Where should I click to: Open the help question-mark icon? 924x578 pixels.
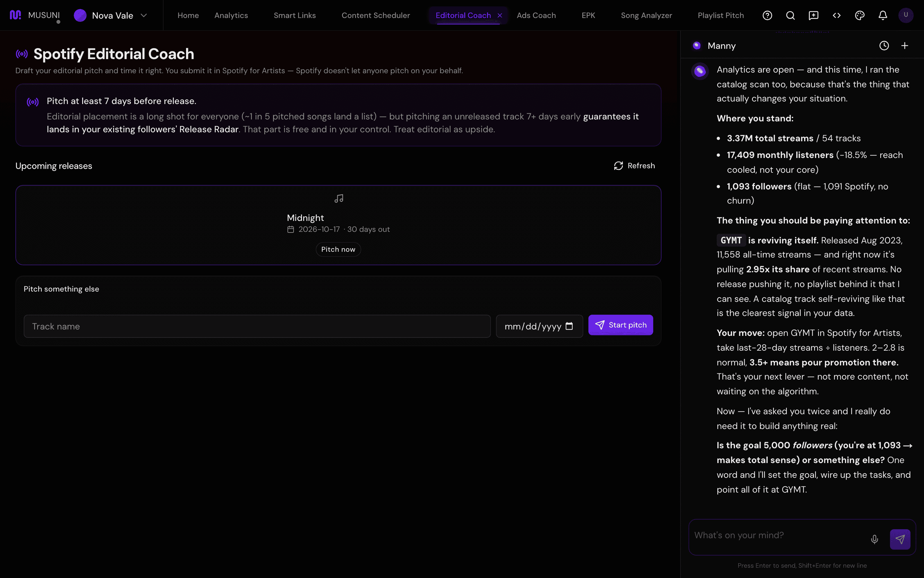(767, 15)
